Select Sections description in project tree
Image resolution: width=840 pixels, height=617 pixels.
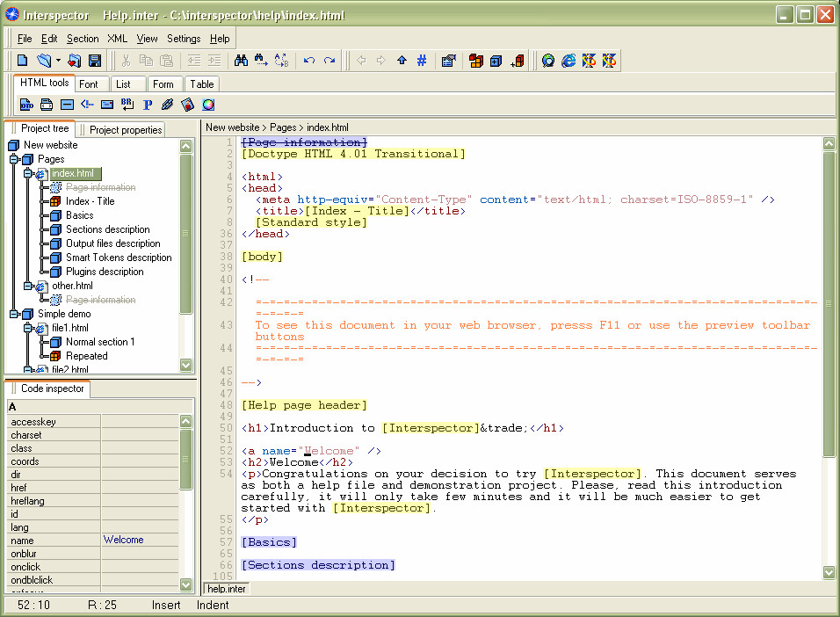[x=108, y=229]
